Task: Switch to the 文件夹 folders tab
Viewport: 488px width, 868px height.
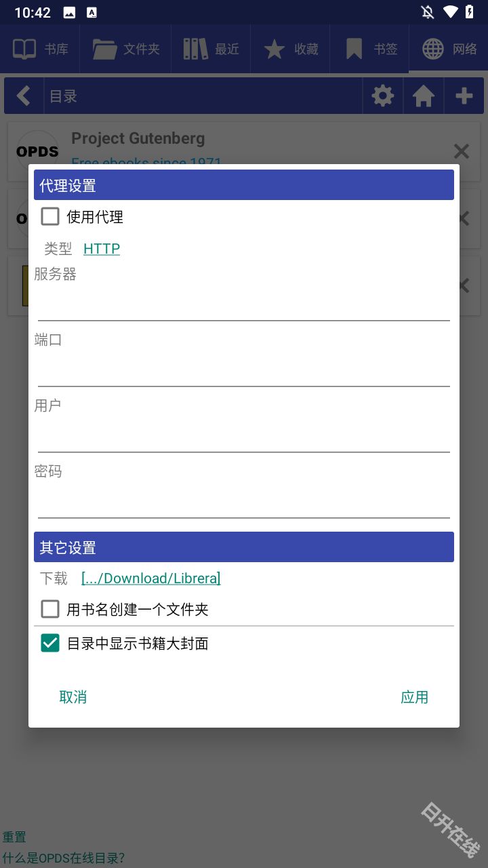Action: coord(126,49)
